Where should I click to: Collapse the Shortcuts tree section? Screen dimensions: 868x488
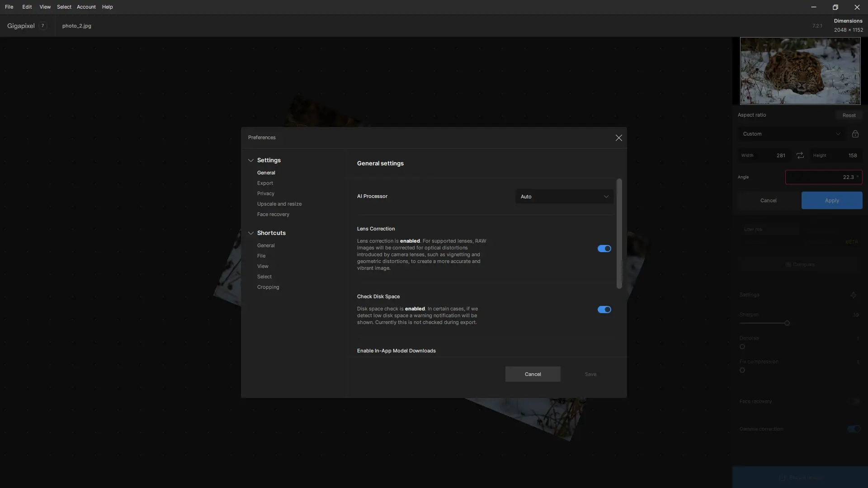click(x=251, y=233)
